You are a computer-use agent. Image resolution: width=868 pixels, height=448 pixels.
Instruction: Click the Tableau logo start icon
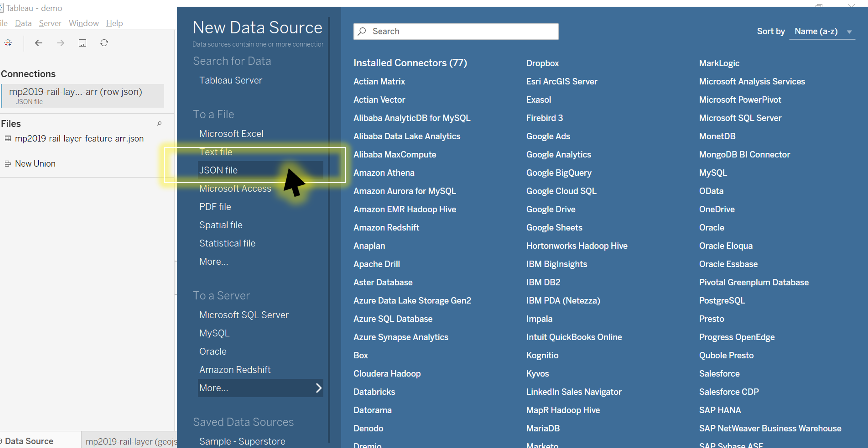8,43
